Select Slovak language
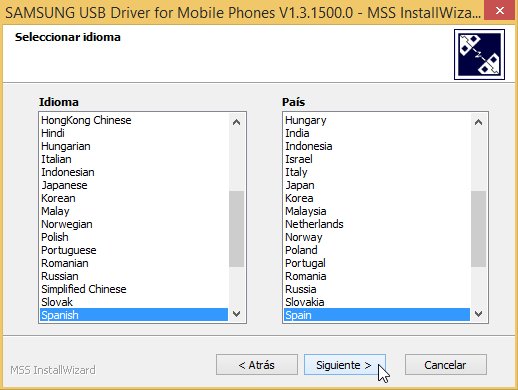518x390 pixels. tap(134, 302)
